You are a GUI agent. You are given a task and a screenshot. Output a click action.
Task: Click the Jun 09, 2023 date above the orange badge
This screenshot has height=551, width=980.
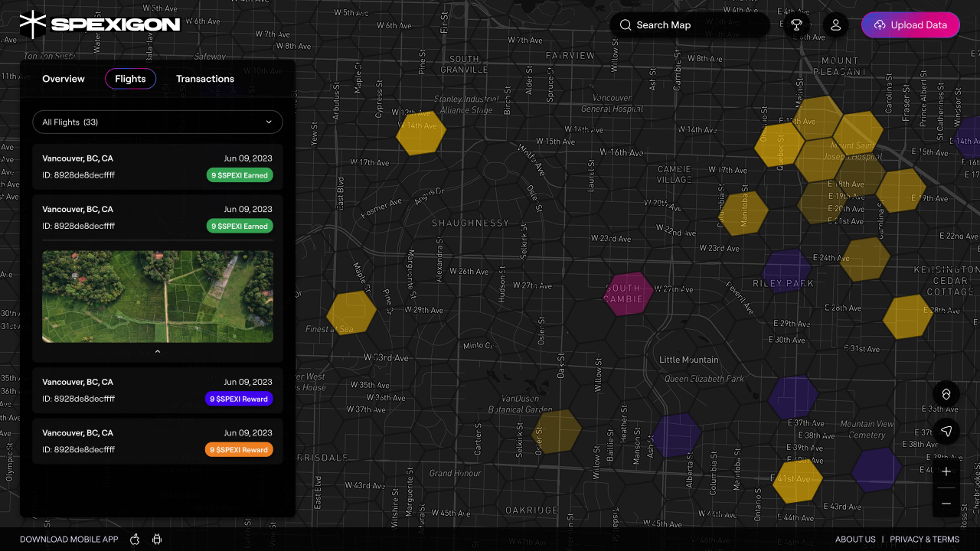click(248, 432)
